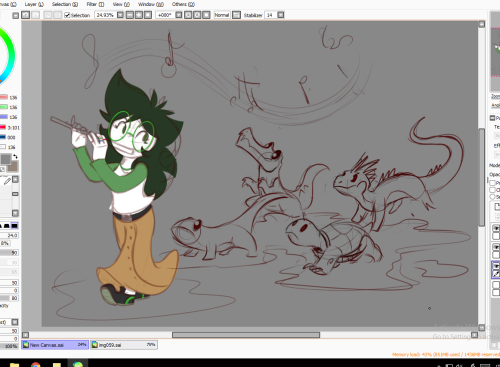The height and width of the screenshot is (367, 500).
Task: Click the rotate counterclockwise icon
Action: [x=188, y=15]
